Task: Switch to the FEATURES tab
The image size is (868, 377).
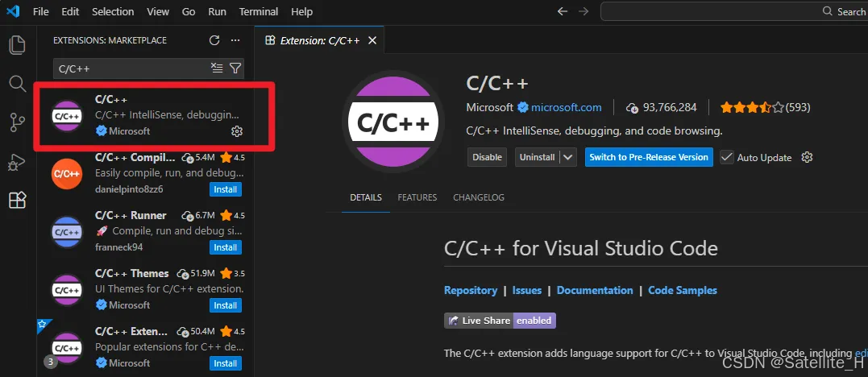Action: (417, 197)
